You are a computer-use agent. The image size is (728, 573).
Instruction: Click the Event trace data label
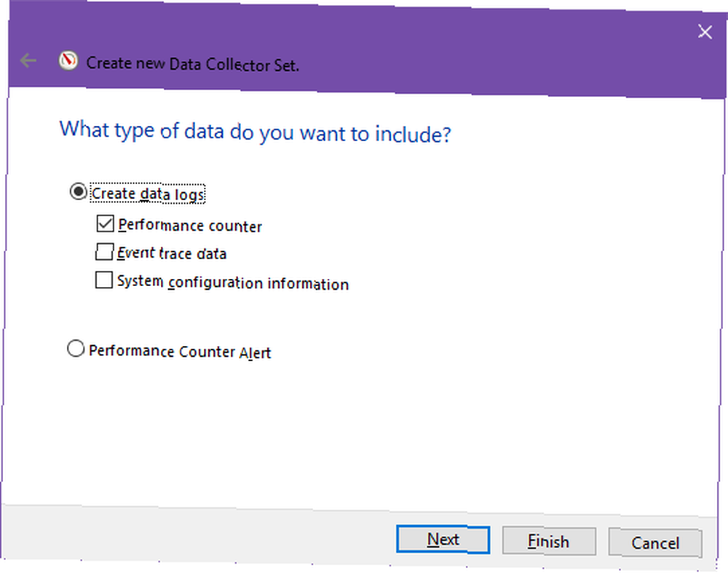[x=172, y=253]
